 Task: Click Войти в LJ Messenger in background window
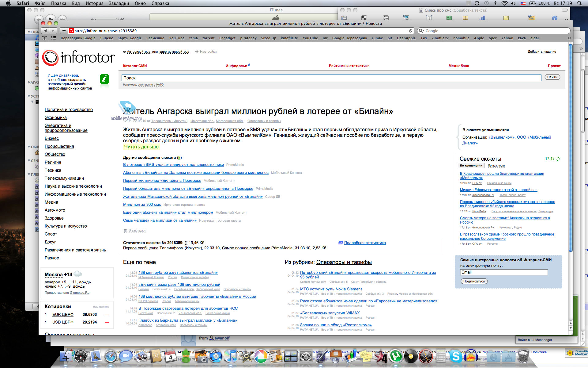point(535,340)
